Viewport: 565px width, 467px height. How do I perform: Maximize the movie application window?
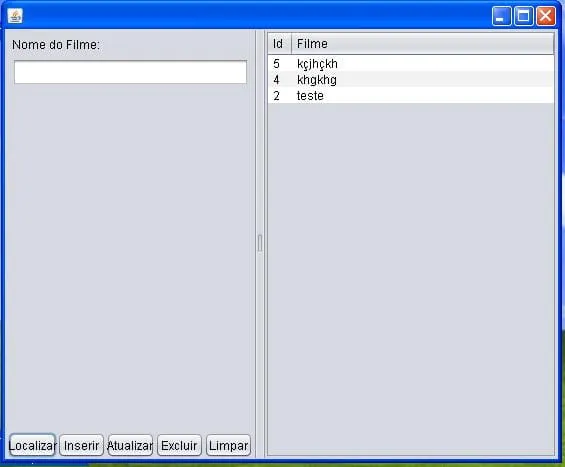[524, 16]
